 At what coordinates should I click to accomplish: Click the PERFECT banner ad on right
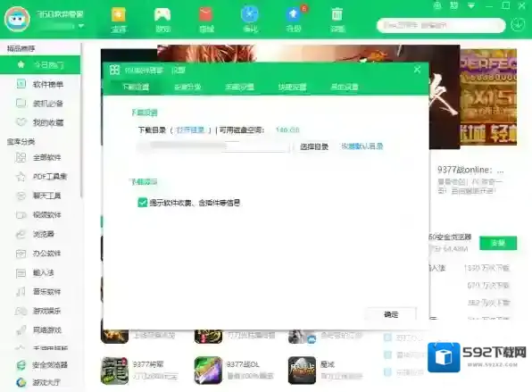click(x=488, y=97)
